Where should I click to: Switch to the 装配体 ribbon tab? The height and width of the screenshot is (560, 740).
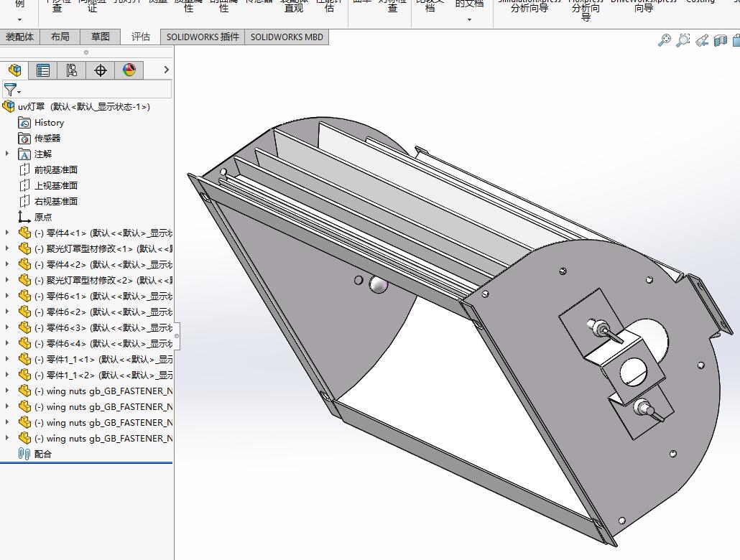19,37
